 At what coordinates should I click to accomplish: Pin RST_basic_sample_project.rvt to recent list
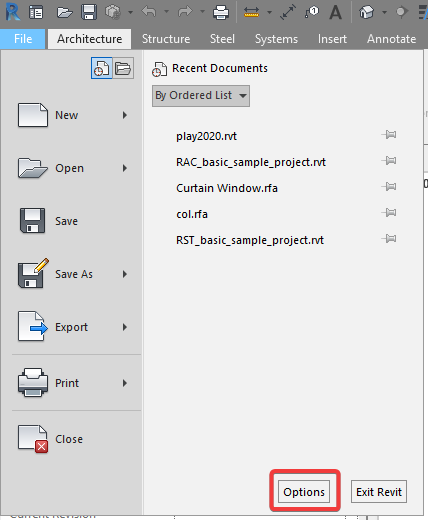tap(389, 238)
